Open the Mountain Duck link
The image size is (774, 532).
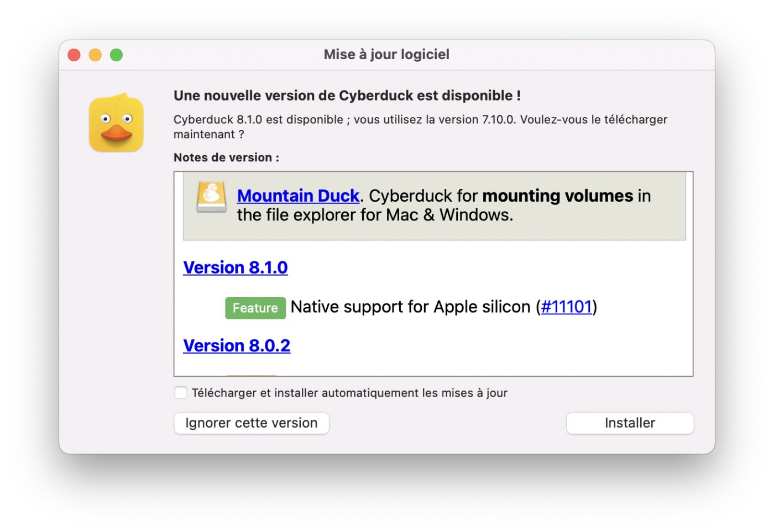click(x=299, y=196)
